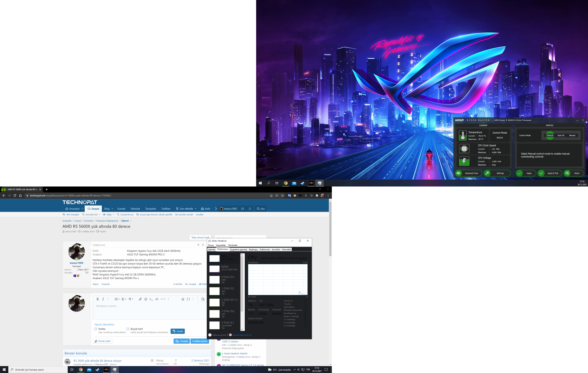Open the forum notifications bell
Viewport: 588px width, 373px height.
250,209
